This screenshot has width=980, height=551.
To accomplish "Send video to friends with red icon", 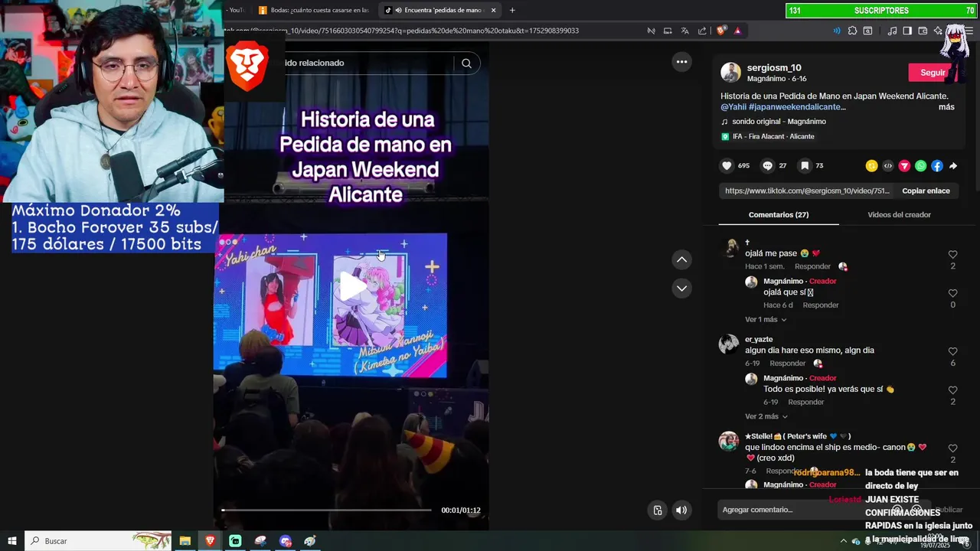I will point(904,165).
